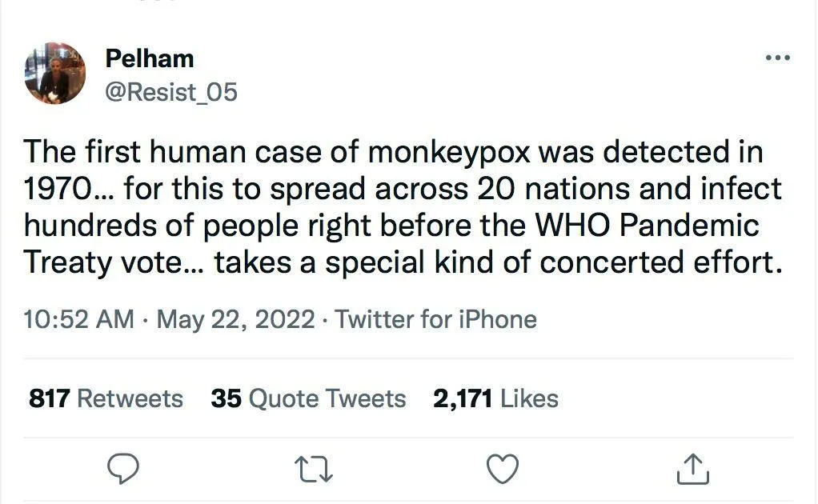Click the words Treaty vote in the tweet
The image size is (818, 504).
tap(100, 262)
